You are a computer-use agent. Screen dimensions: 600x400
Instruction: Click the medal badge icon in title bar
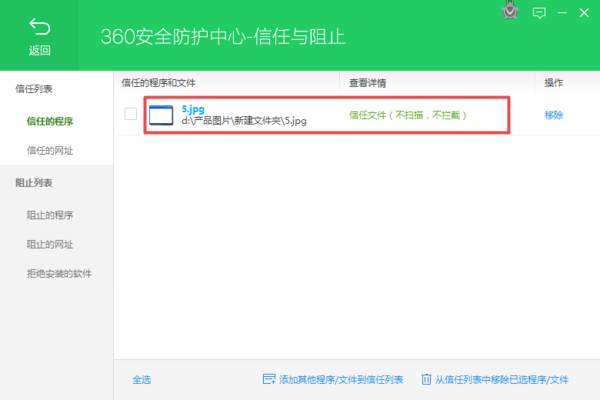pos(509,12)
